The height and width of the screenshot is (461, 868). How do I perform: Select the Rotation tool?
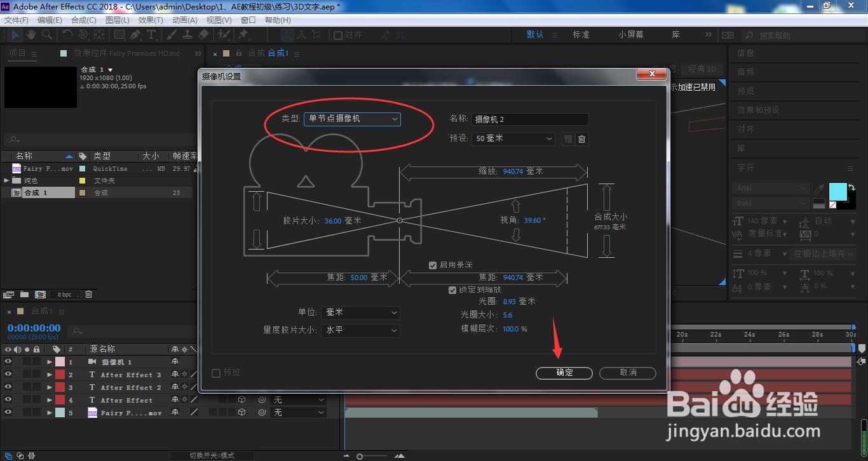pyautogui.click(x=67, y=35)
